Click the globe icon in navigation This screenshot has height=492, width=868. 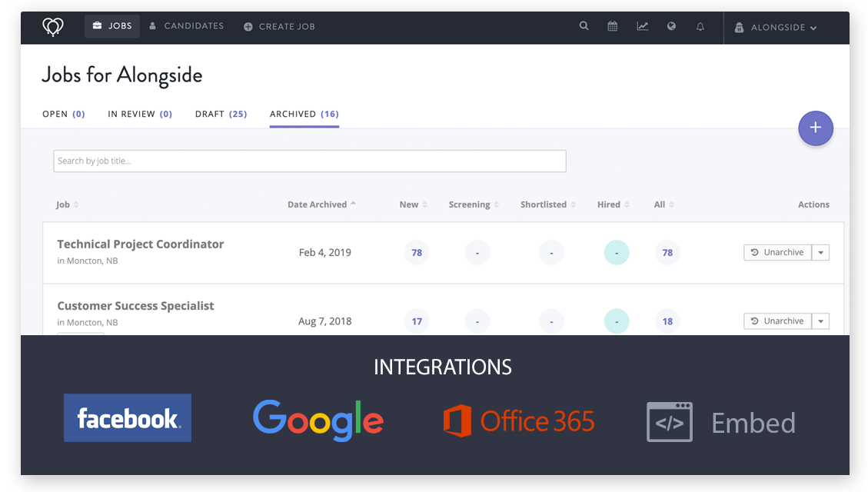click(x=670, y=25)
